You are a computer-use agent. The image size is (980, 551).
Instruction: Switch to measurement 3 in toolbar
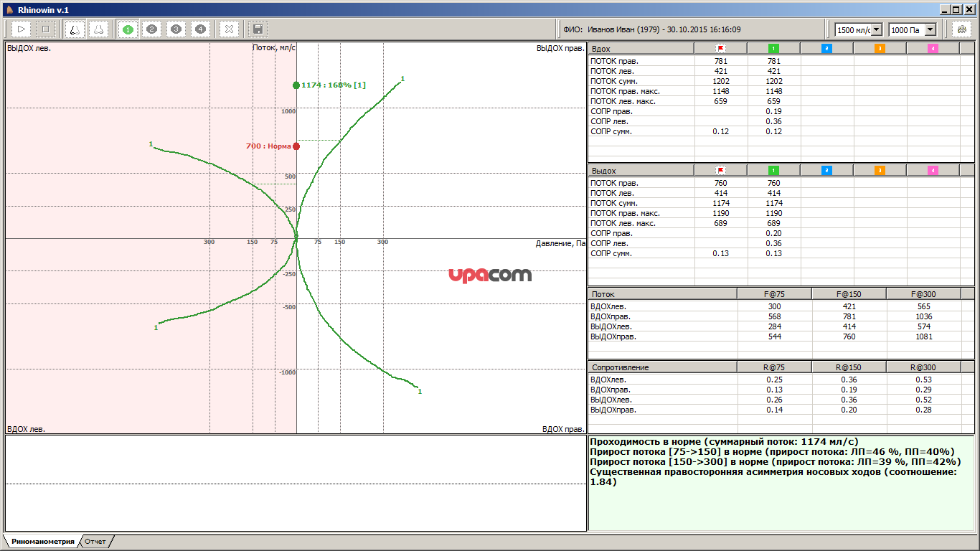tap(176, 29)
